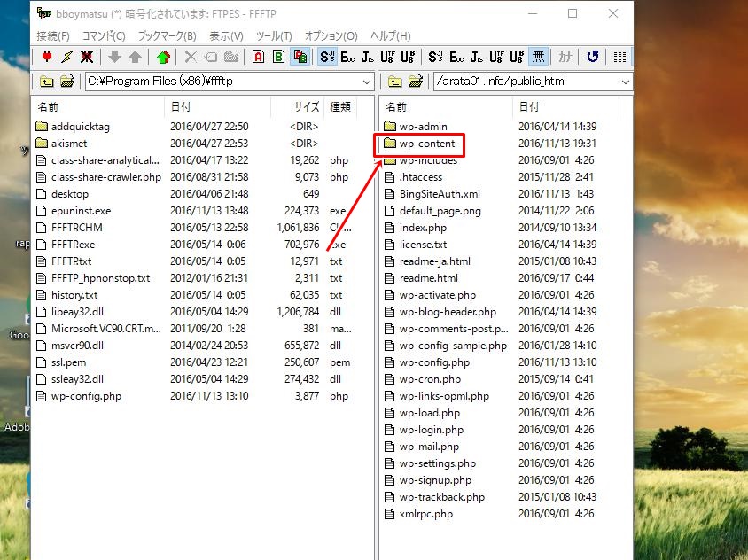This screenshot has width=748, height=560.
Task: Click the local change-folder icon
Action: (67, 82)
